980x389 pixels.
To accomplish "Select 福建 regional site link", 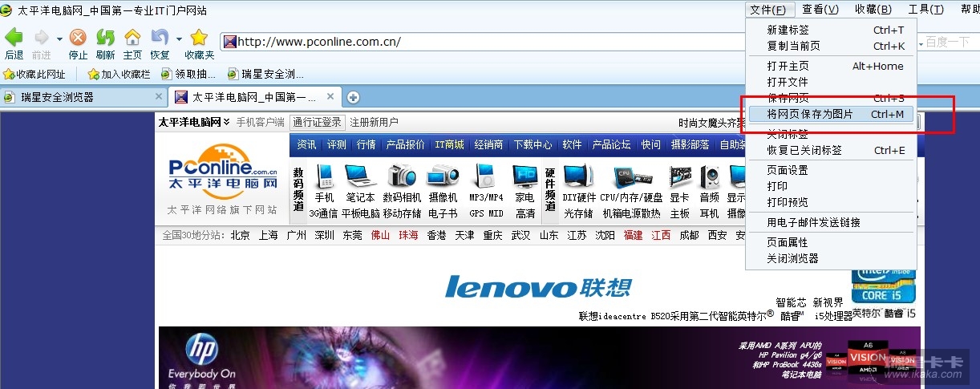I will click(x=633, y=236).
